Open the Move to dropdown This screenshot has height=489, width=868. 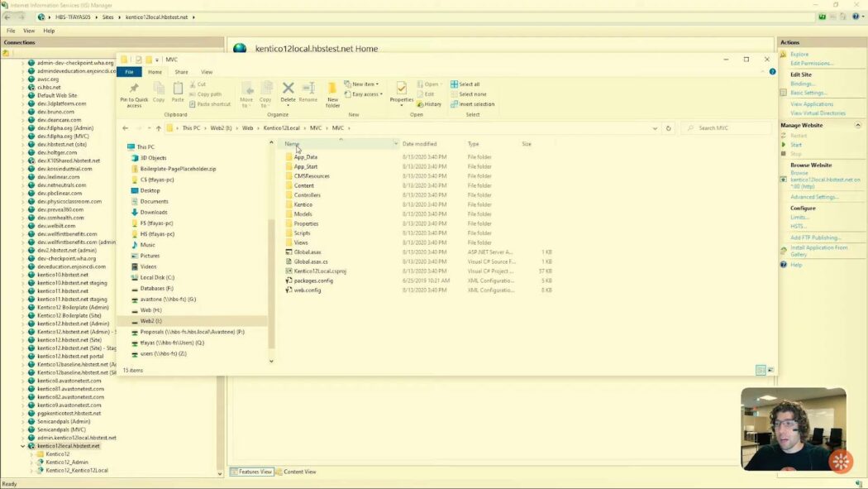click(246, 94)
